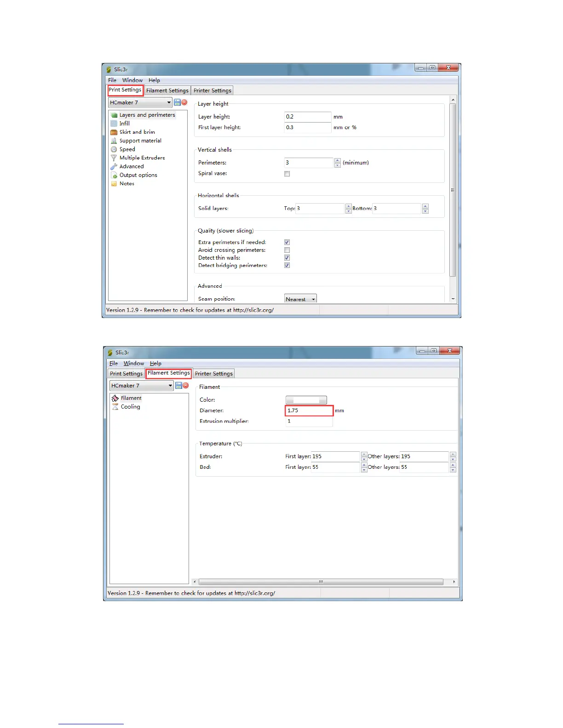Click the Layer height input field
The width and height of the screenshot is (563, 728).
(x=308, y=117)
